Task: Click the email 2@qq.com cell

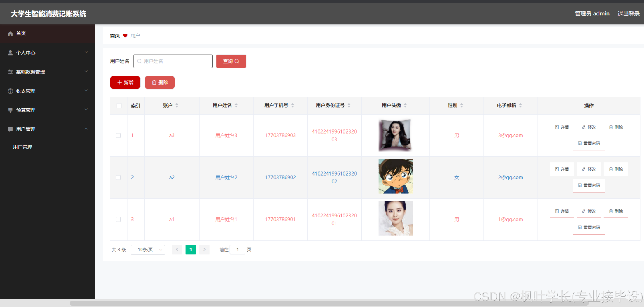Action: pos(510,177)
